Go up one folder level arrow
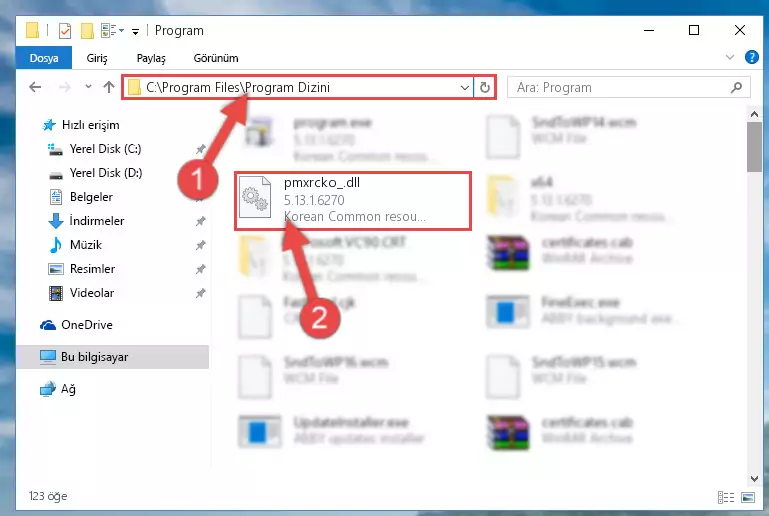769x516 pixels. (109, 87)
